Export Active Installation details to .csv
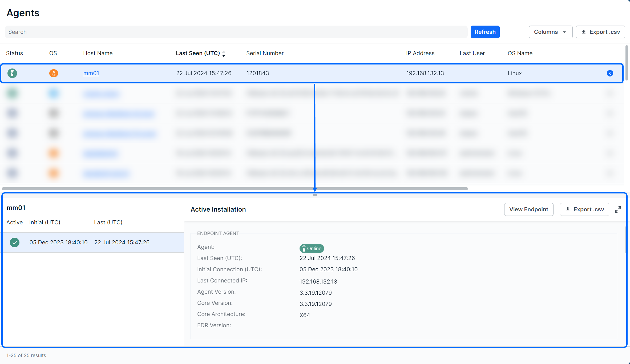This screenshot has height=364, width=630. tap(584, 209)
